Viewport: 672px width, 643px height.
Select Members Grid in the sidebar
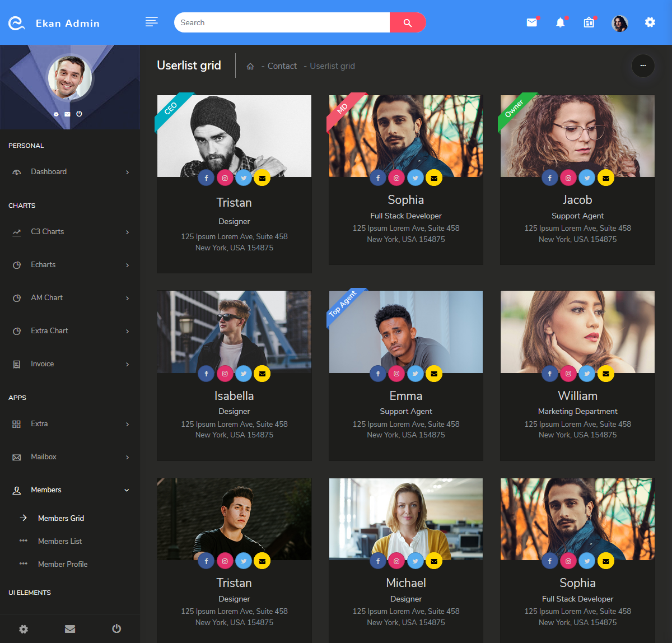(x=61, y=518)
